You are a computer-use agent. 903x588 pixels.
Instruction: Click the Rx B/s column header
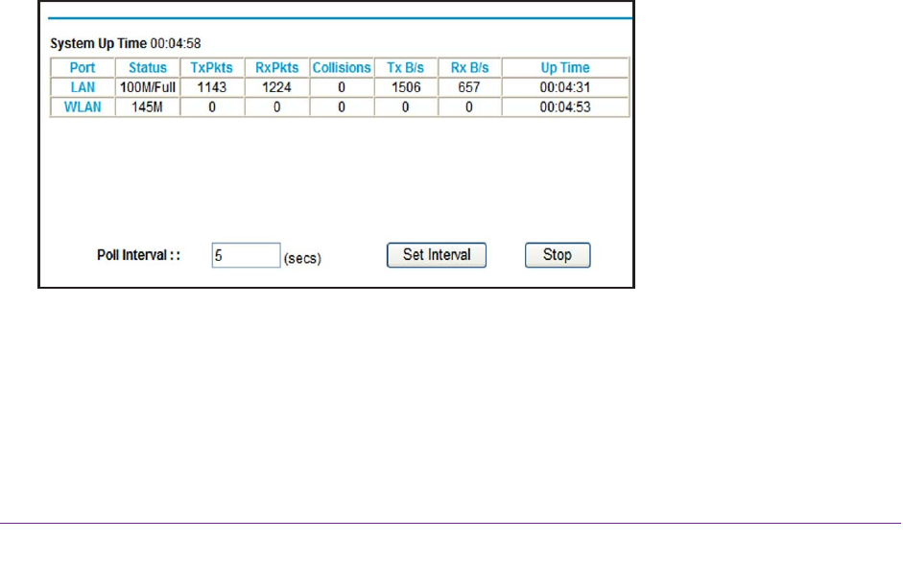point(469,67)
